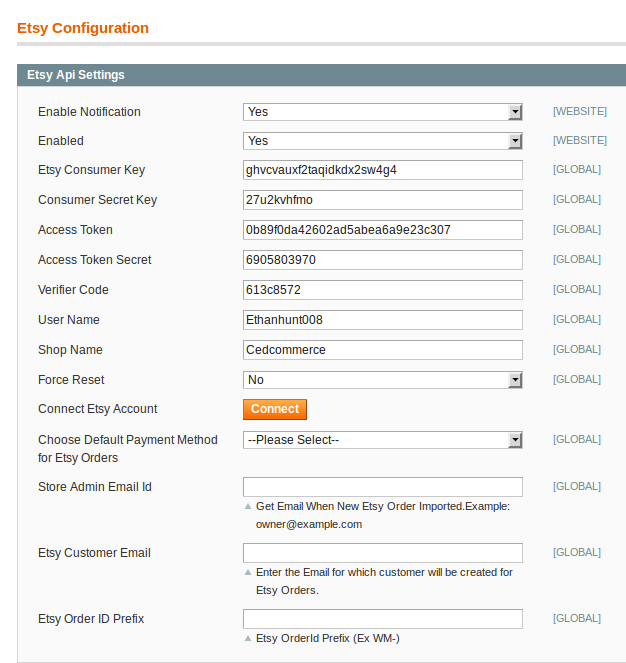Click the Choose Default Payment Method label

pos(128,449)
